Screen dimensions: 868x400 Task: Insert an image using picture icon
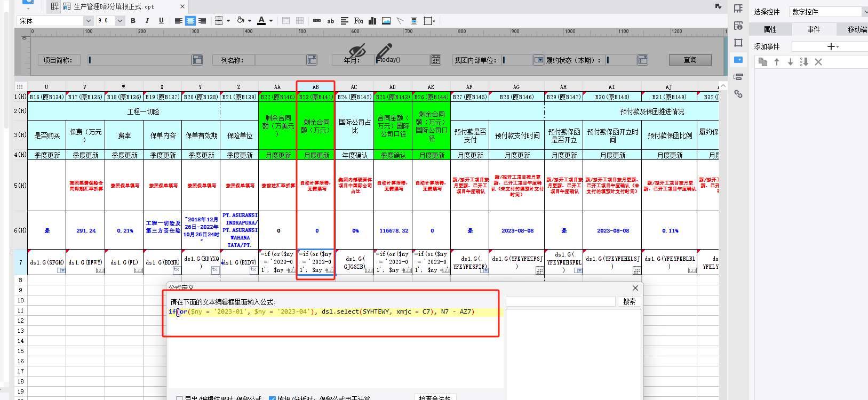386,21
